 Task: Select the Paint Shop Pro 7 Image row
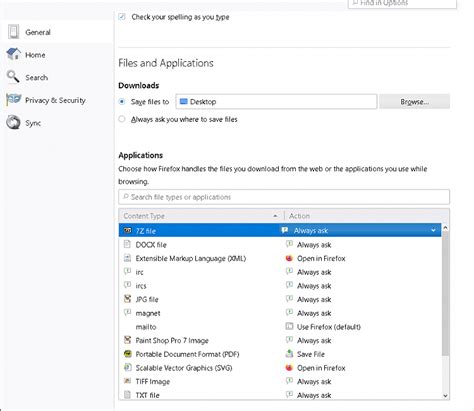280,340
